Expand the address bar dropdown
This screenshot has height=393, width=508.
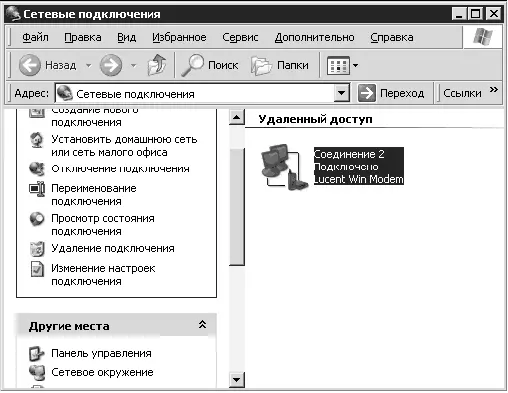[x=342, y=93]
